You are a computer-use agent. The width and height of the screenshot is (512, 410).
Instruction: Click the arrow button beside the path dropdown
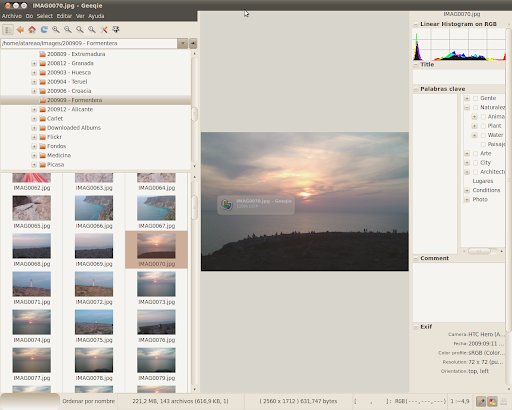coord(193,43)
